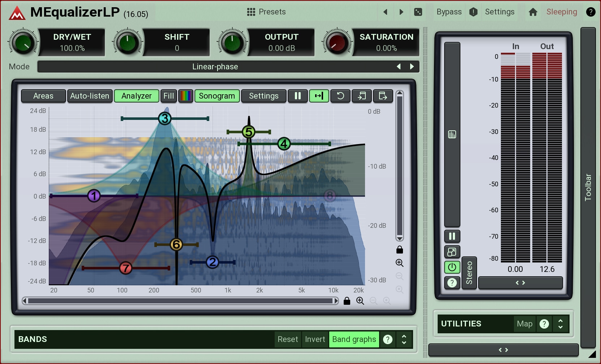This screenshot has width=601, height=364.
Task: Click the meter bars icon in meter strip
Action: (452, 134)
